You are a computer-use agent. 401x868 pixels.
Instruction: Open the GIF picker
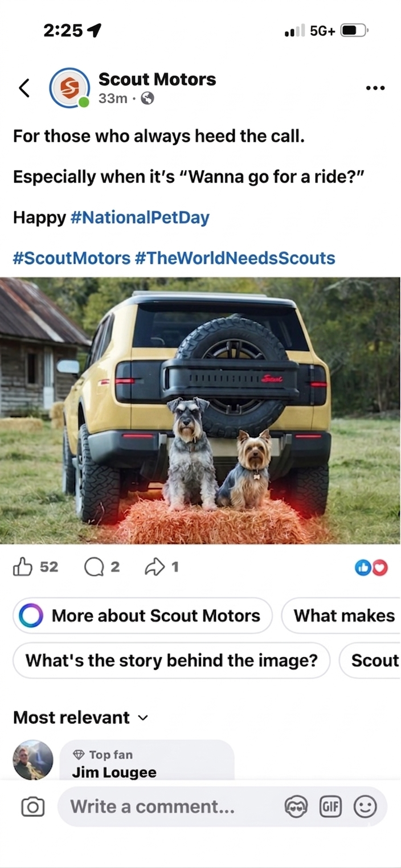point(330,806)
